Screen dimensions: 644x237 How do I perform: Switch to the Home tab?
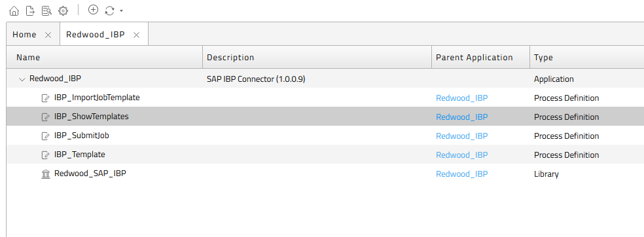coord(24,35)
